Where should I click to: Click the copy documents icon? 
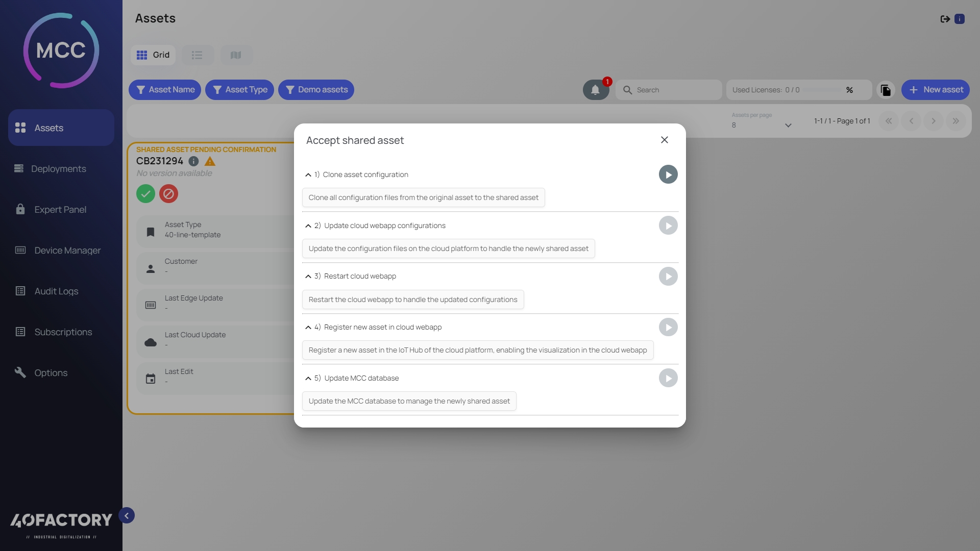[x=886, y=90]
